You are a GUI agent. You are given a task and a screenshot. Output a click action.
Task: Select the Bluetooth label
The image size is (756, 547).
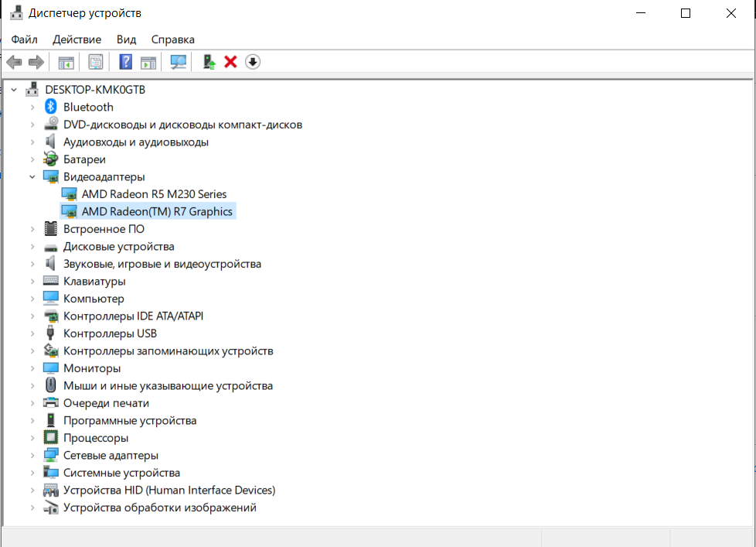coord(88,107)
